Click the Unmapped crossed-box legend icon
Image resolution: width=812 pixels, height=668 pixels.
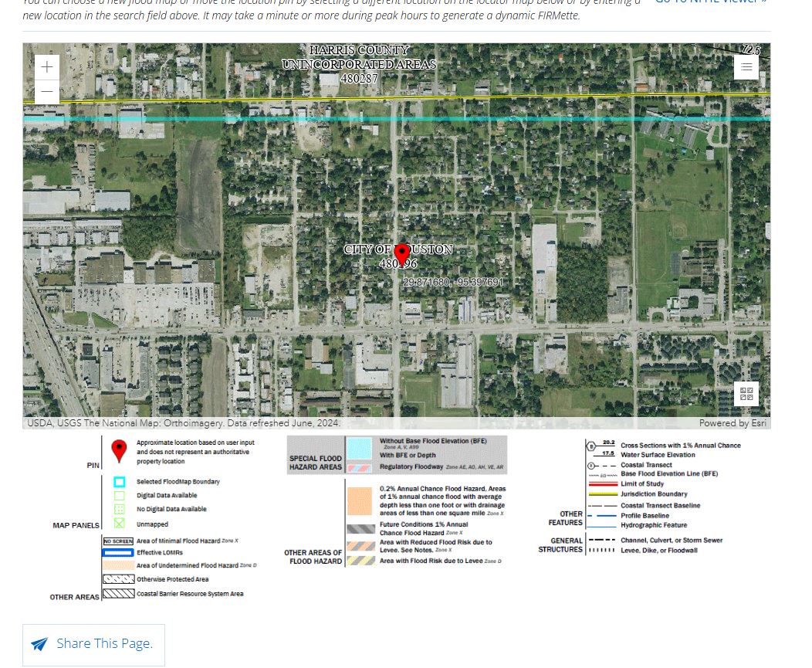pos(119,524)
